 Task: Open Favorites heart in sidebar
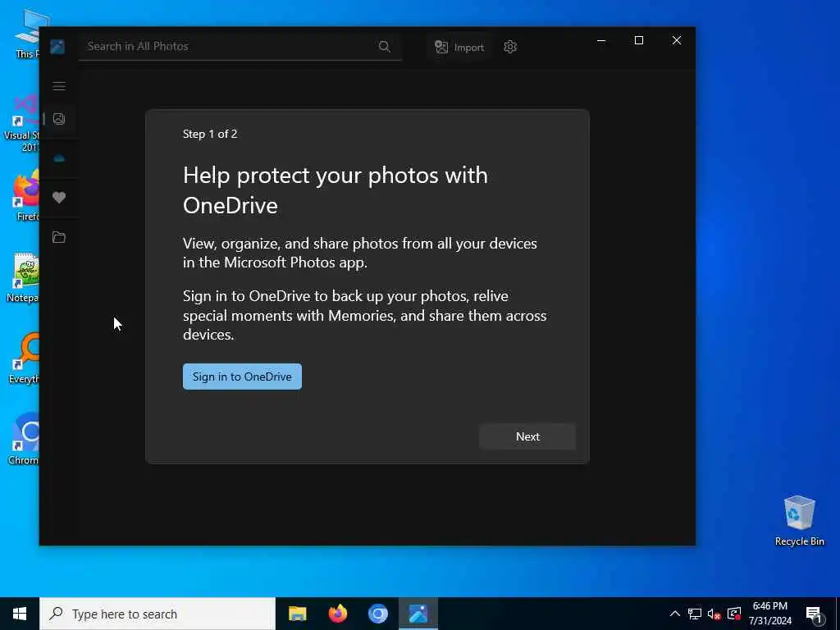coord(59,198)
